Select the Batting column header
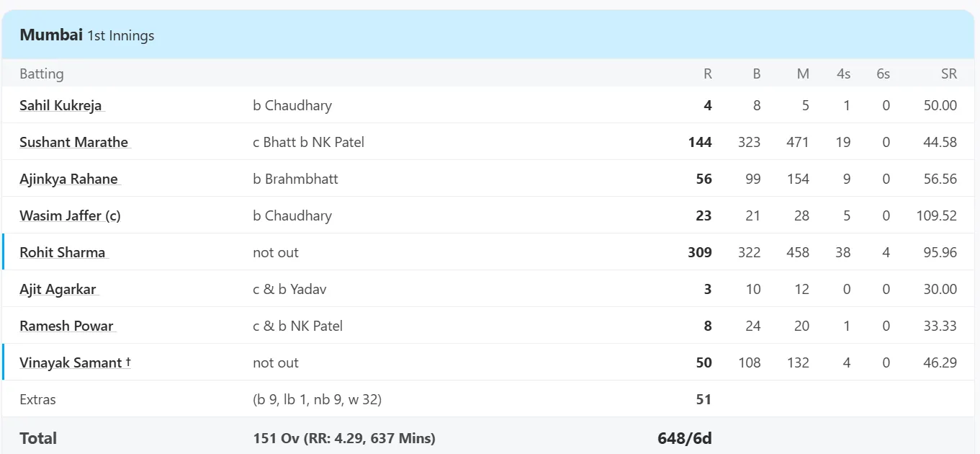 point(42,74)
